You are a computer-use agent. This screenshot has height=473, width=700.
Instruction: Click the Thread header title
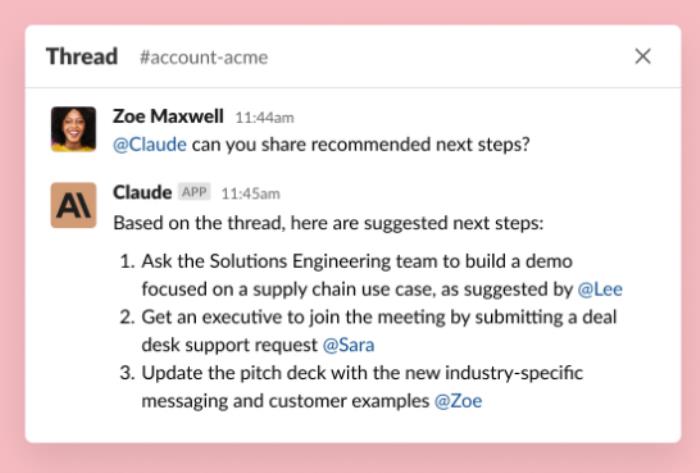(82, 57)
